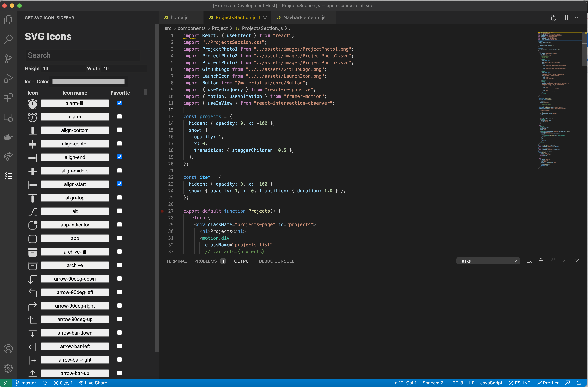
Task: Open the Icon-Color picker swatch
Action: point(88,82)
